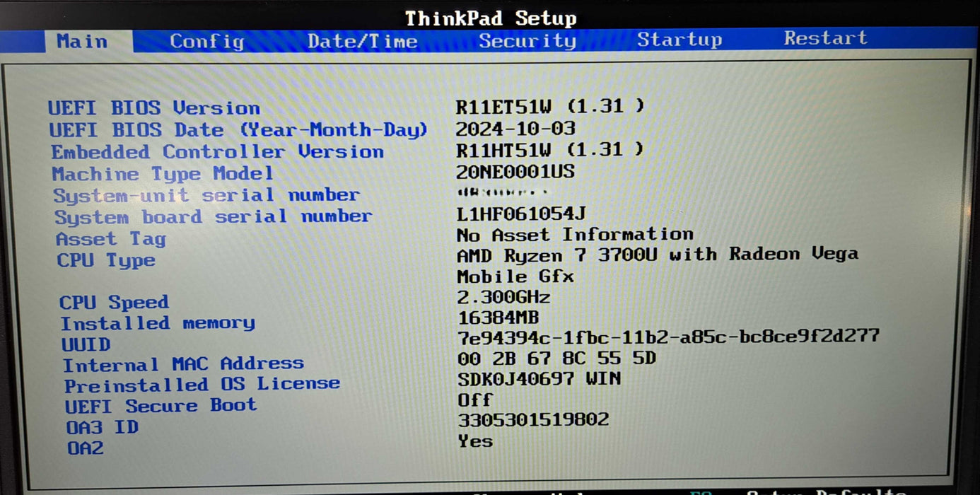The height and width of the screenshot is (495, 980).
Task: Click the Mobile Gfx text line
Action: click(x=515, y=276)
